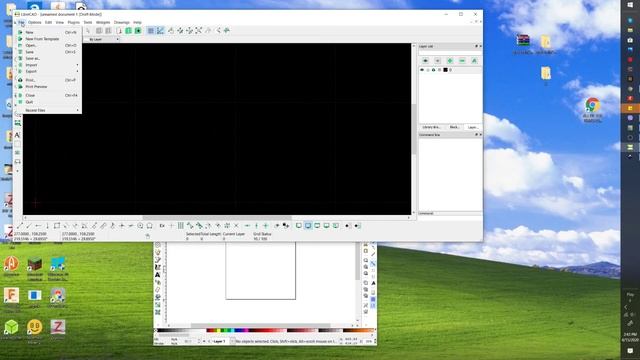Select the Text tool in Inkscape toolbox

pos(158,275)
